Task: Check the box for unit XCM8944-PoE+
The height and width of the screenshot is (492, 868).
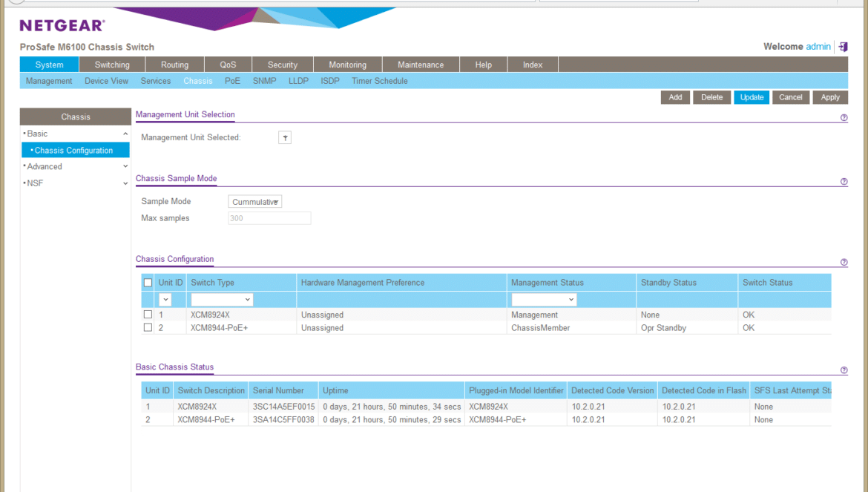Action: (148, 328)
